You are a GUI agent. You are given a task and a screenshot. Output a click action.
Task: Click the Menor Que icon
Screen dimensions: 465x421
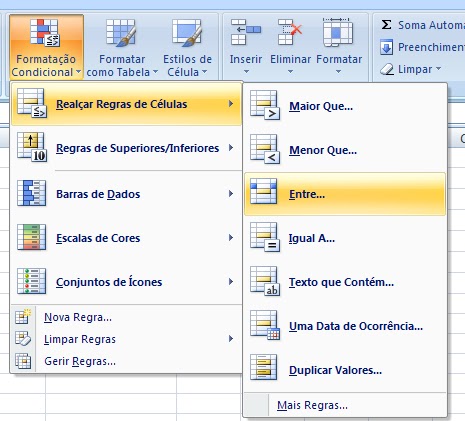click(265, 149)
